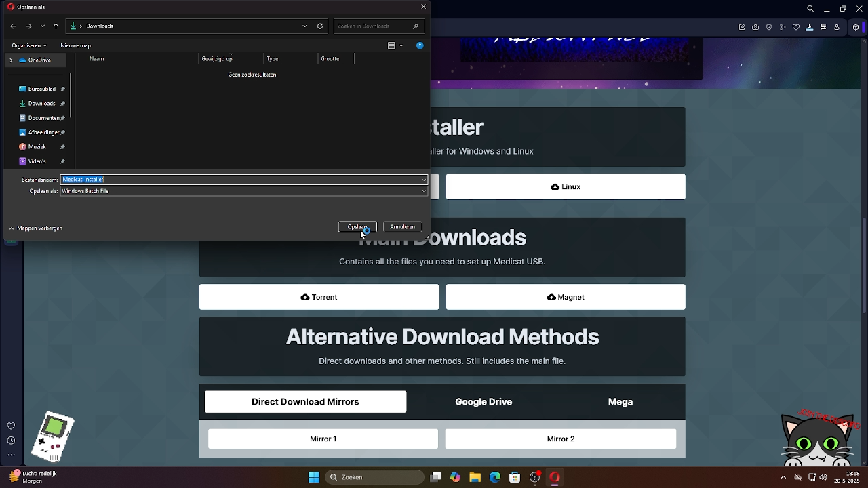The width and height of the screenshot is (868, 488).
Task: Open the Opslaan als file type dropdown
Action: pyautogui.click(x=244, y=191)
